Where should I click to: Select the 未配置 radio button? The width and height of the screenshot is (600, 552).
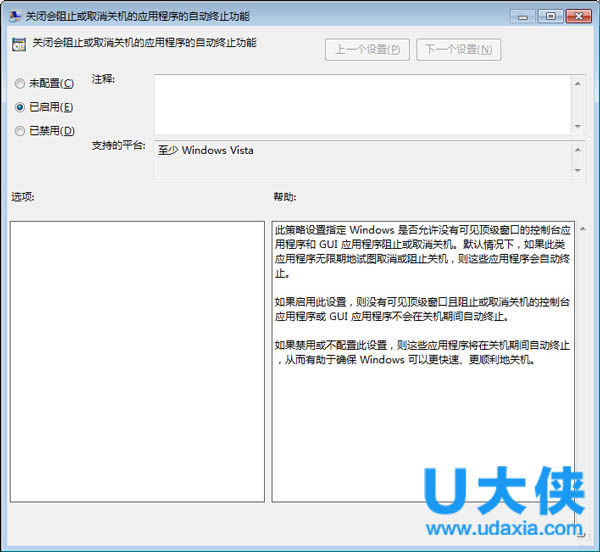click(20, 83)
